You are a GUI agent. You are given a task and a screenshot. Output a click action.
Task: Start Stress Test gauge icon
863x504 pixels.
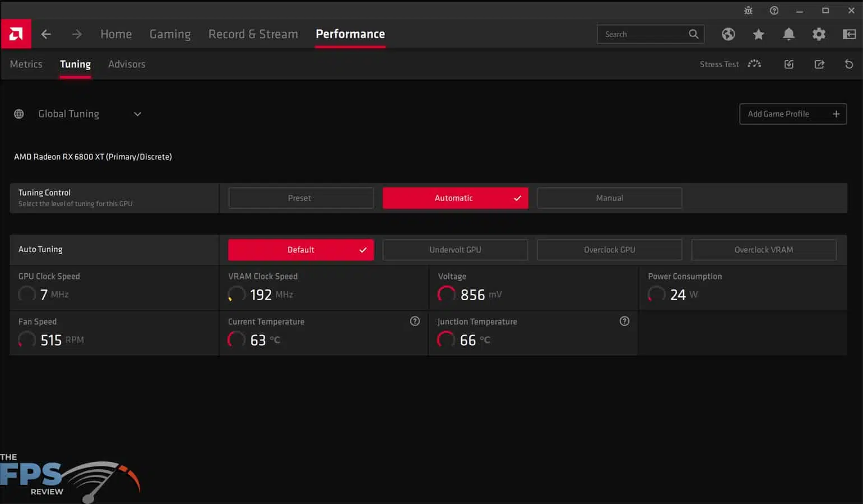754,64
